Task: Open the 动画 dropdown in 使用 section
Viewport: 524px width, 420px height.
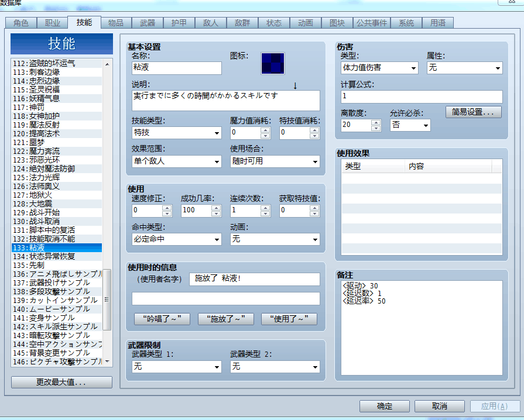Action: [275, 239]
